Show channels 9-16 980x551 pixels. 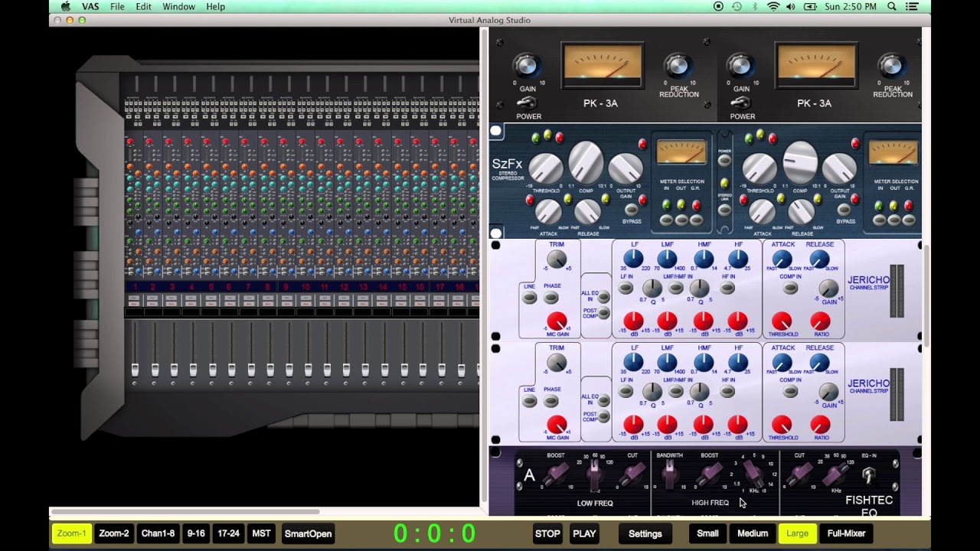[x=196, y=533]
